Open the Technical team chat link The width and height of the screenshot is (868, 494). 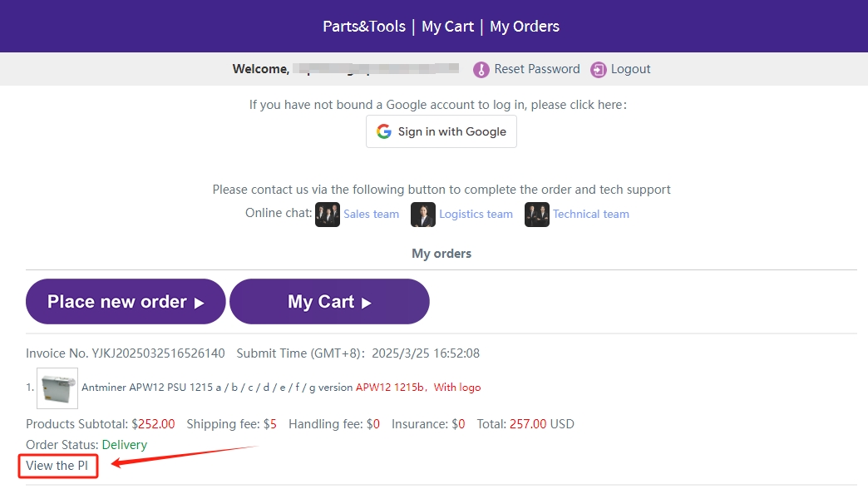[591, 215]
